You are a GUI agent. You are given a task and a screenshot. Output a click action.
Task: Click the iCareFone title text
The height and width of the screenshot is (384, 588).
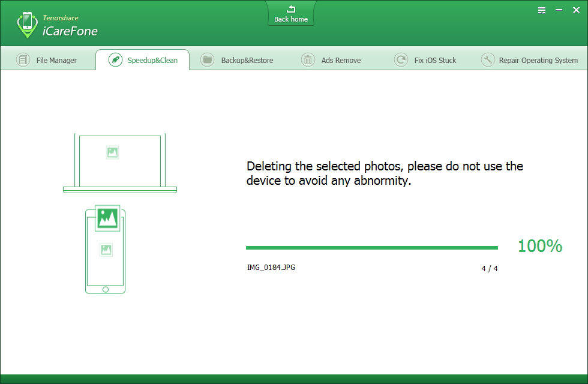pyautogui.click(x=70, y=31)
